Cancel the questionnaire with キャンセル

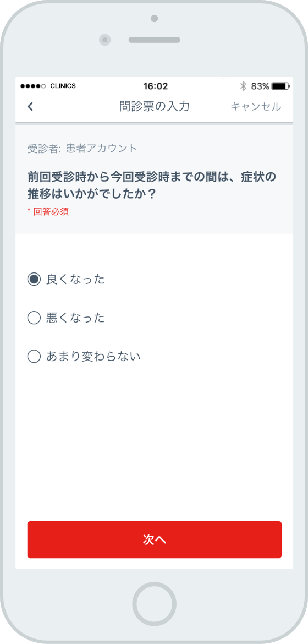pos(256,107)
